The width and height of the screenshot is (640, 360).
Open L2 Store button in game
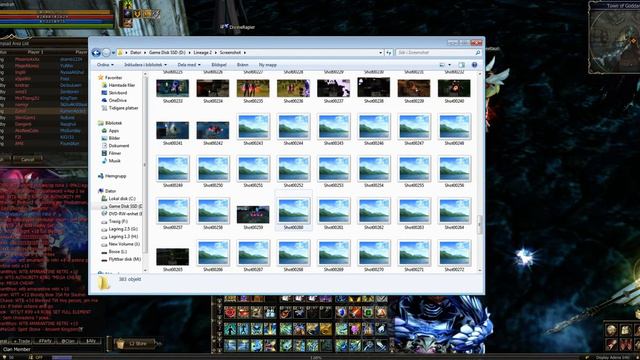135,344
